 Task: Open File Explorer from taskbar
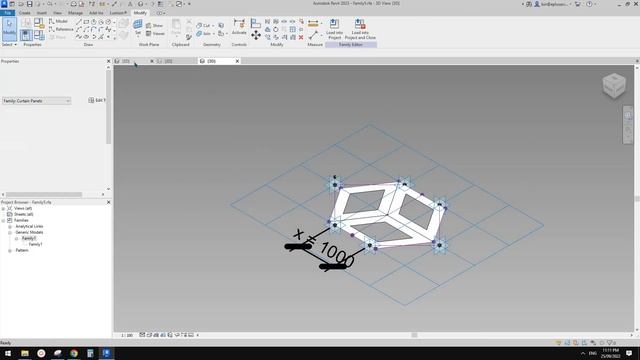click(25, 353)
